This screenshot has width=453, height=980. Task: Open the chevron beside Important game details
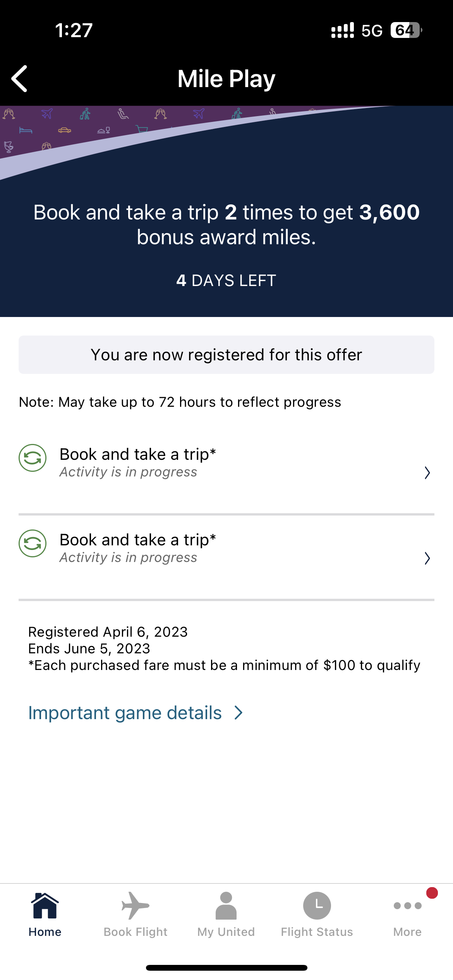click(x=239, y=713)
